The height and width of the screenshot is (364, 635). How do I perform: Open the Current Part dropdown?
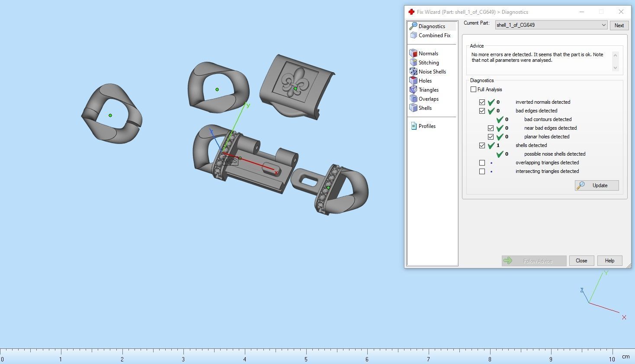coord(551,25)
